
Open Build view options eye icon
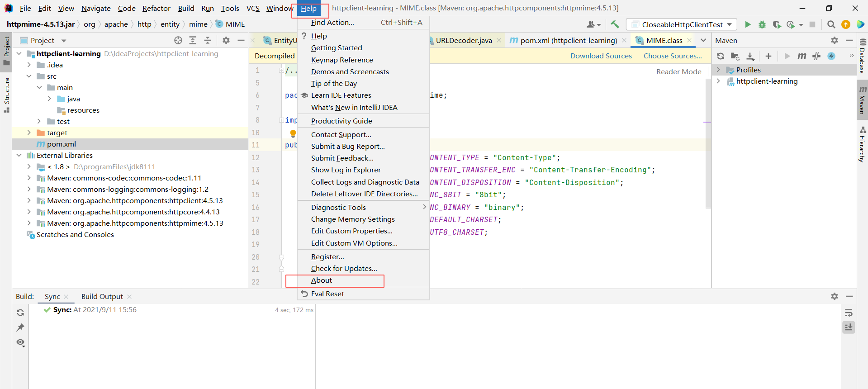pyautogui.click(x=21, y=342)
